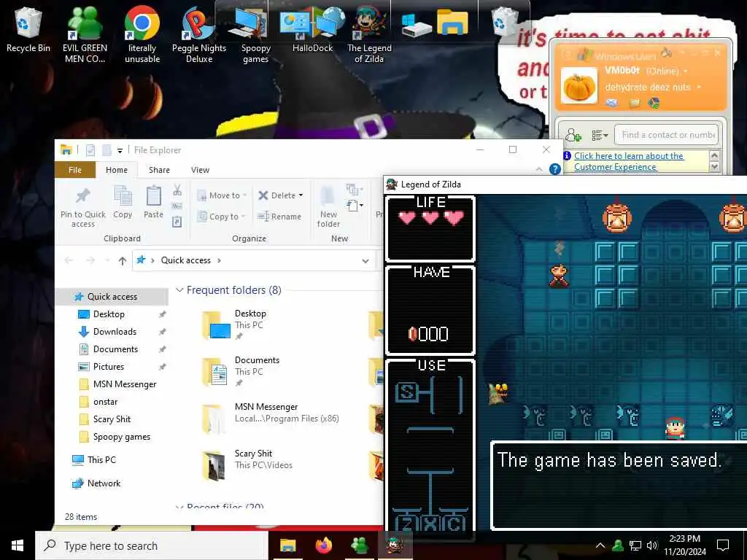Click New folder ribbon button
Image resolution: width=747 pixels, height=560 pixels.
tap(328, 208)
